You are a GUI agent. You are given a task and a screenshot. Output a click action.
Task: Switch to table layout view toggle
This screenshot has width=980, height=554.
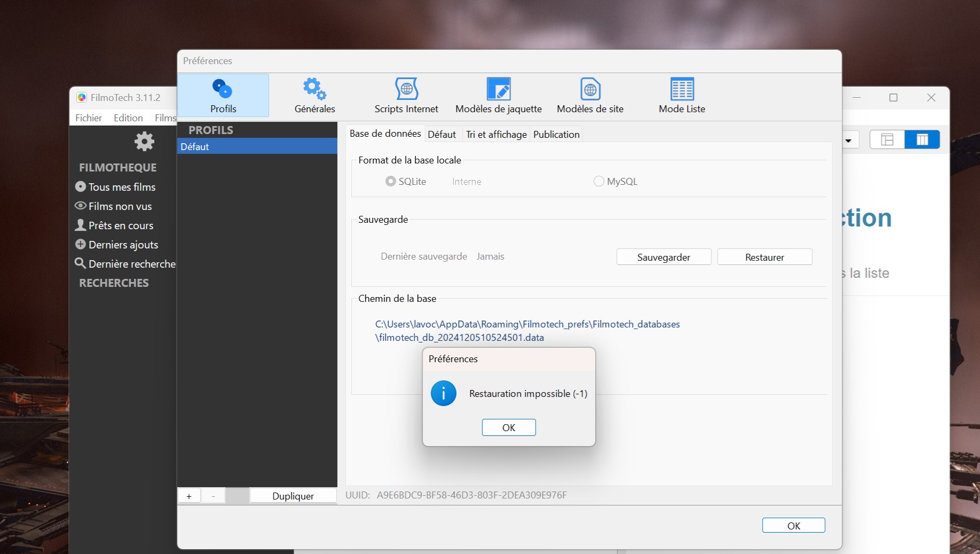[887, 140]
